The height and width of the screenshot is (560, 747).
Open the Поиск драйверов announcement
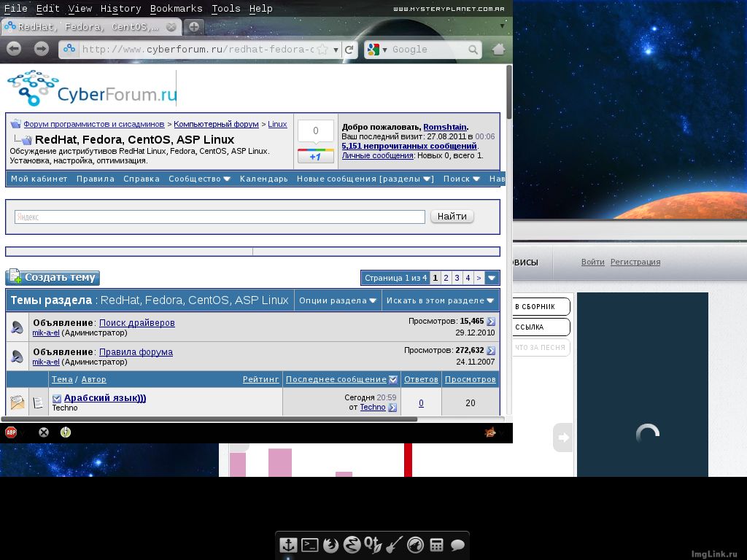136,323
